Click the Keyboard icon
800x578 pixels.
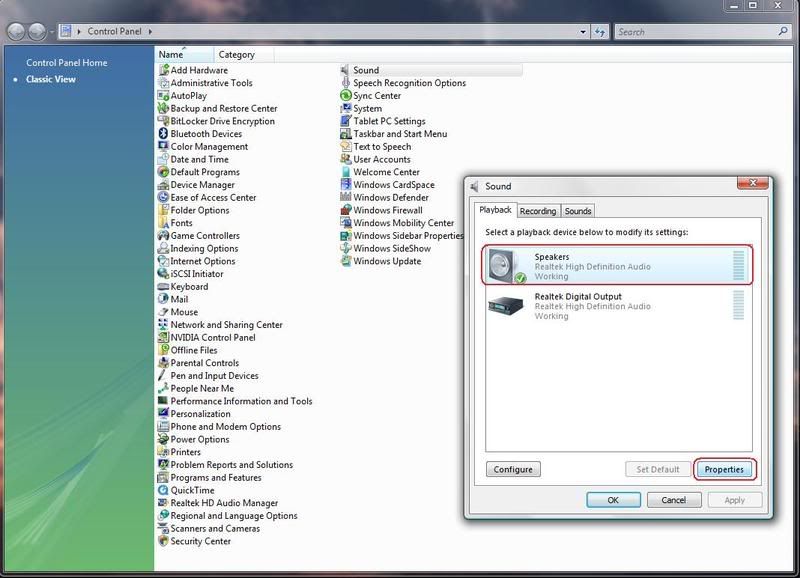coord(163,287)
